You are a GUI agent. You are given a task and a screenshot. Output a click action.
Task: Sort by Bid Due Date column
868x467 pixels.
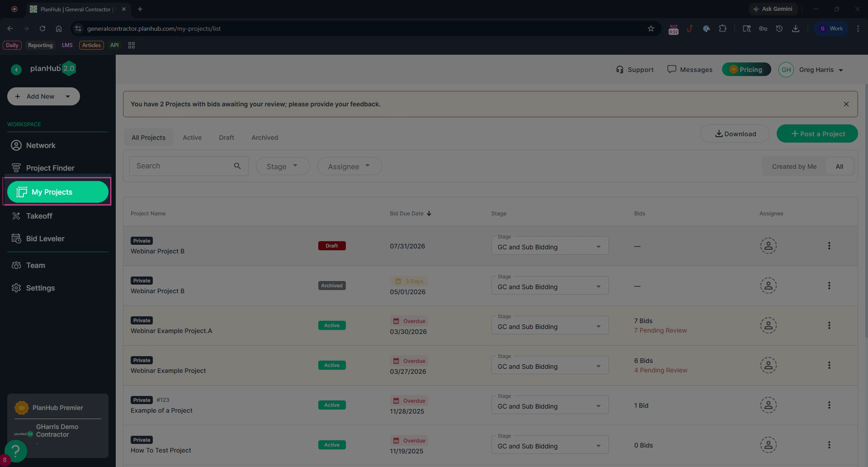pos(410,214)
